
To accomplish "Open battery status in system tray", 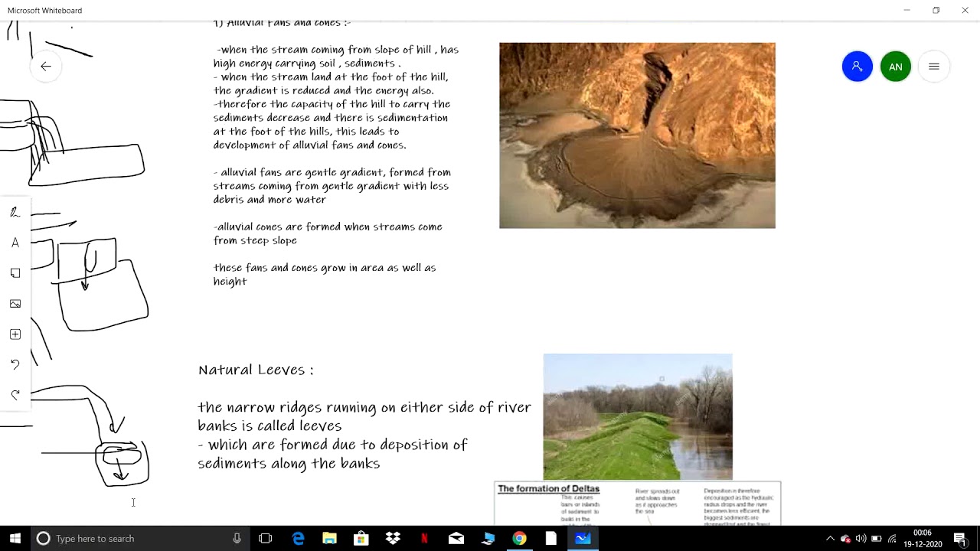I will point(877,539).
